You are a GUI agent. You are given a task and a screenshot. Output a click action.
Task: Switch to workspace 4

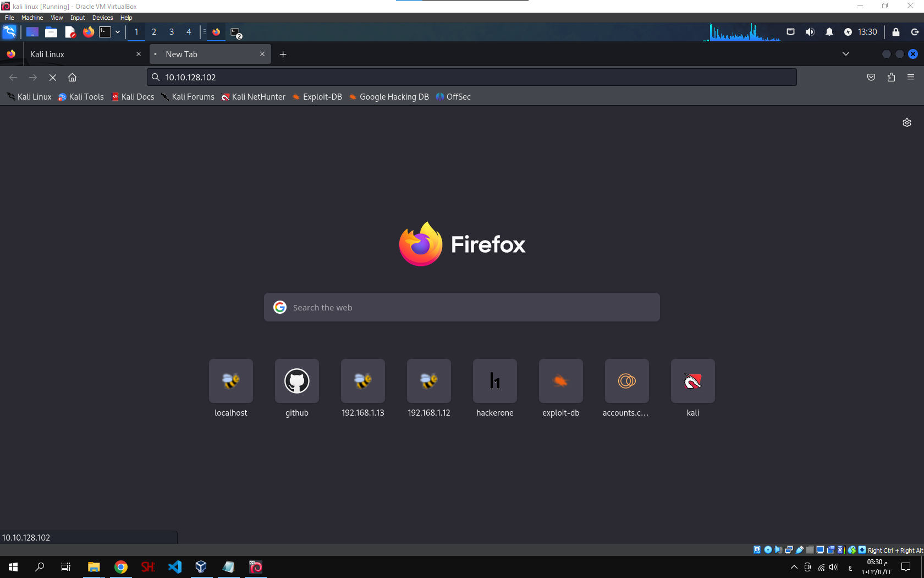point(189,32)
